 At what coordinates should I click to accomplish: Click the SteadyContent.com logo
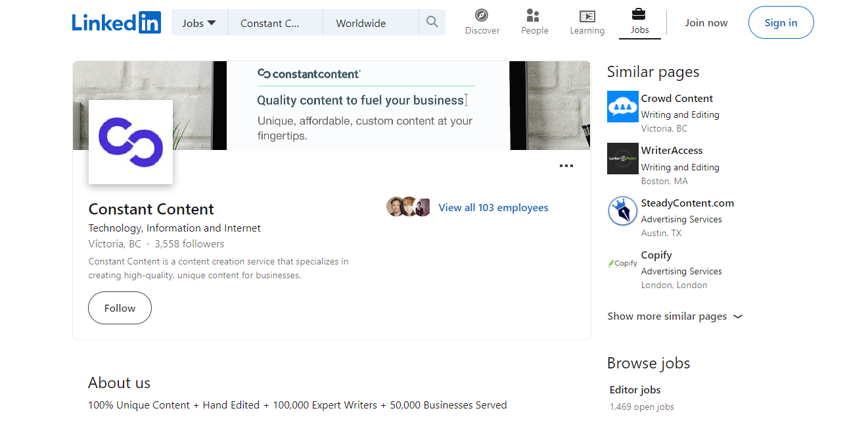pos(623,211)
